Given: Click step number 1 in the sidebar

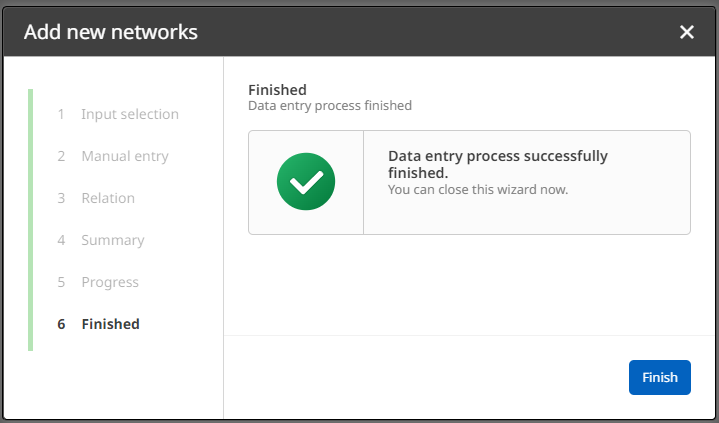Looking at the screenshot, I should point(61,114).
